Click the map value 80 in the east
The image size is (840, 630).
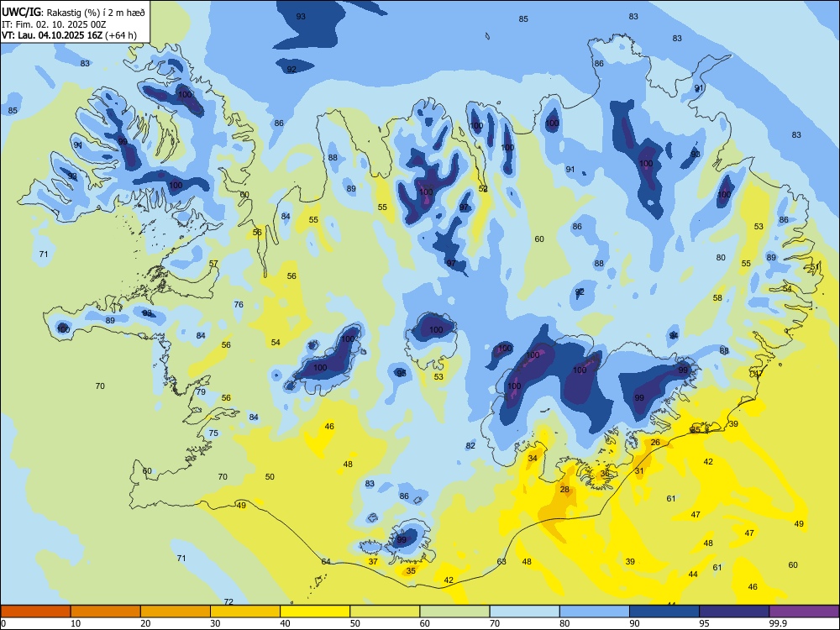tap(721, 257)
